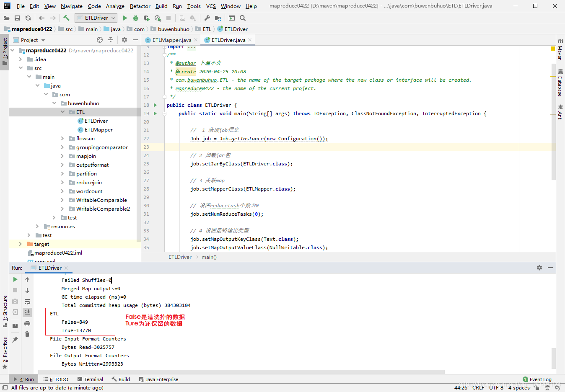Locate opened file using the crosshair icon
The width and height of the screenshot is (565, 392).
(x=100, y=40)
